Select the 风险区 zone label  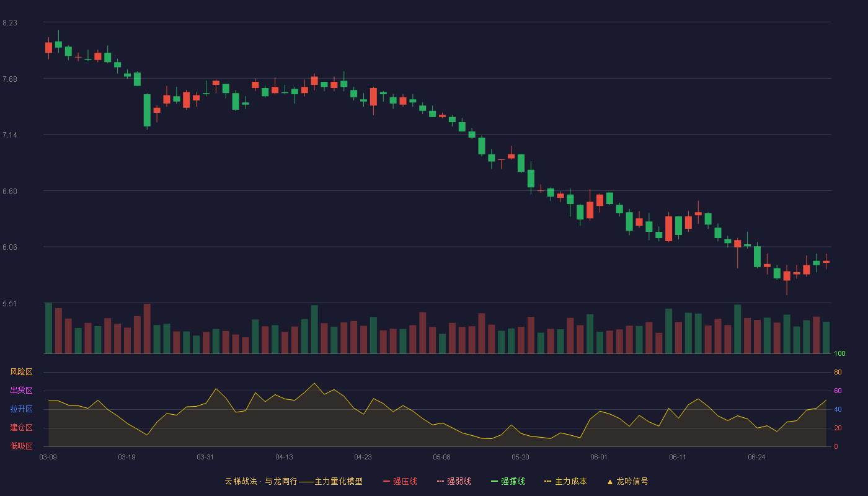(x=21, y=372)
